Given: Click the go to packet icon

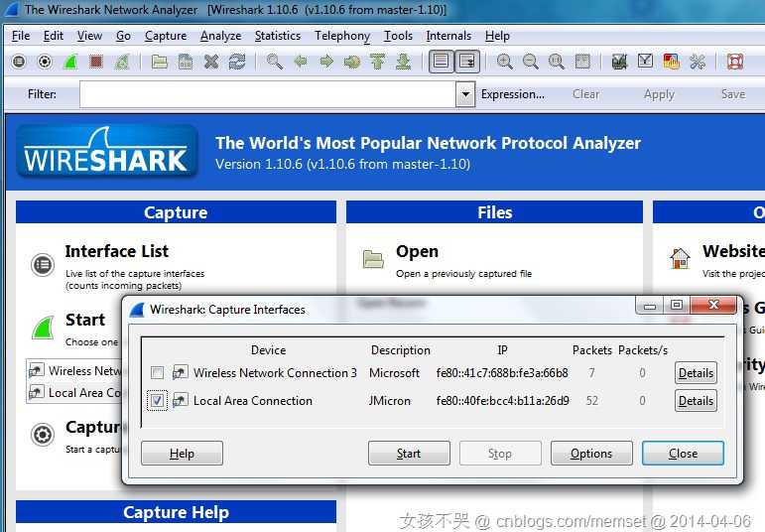Looking at the screenshot, I should pyautogui.click(x=352, y=62).
